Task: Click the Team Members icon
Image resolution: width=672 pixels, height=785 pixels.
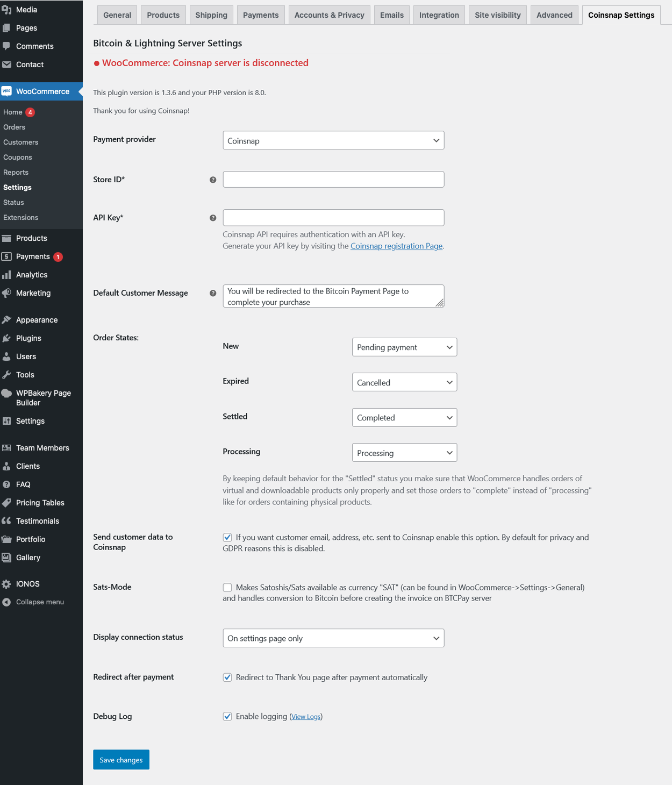Action: coord(6,448)
